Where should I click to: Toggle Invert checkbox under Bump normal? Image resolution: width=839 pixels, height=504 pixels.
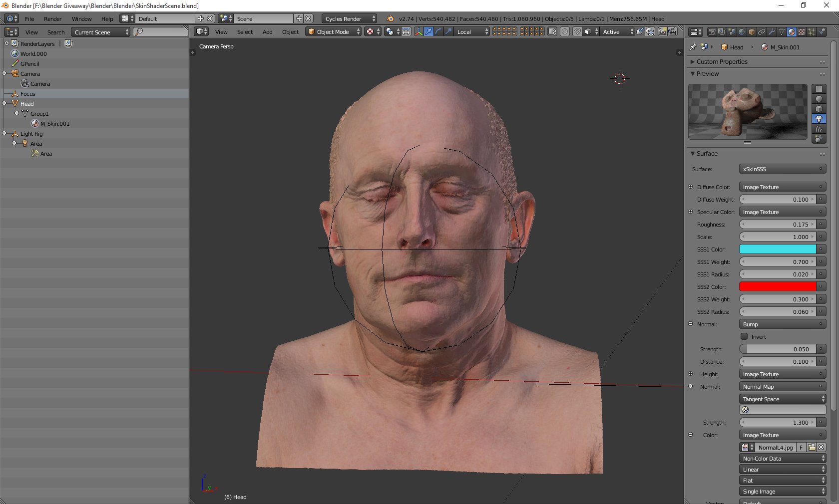click(744, 336)
